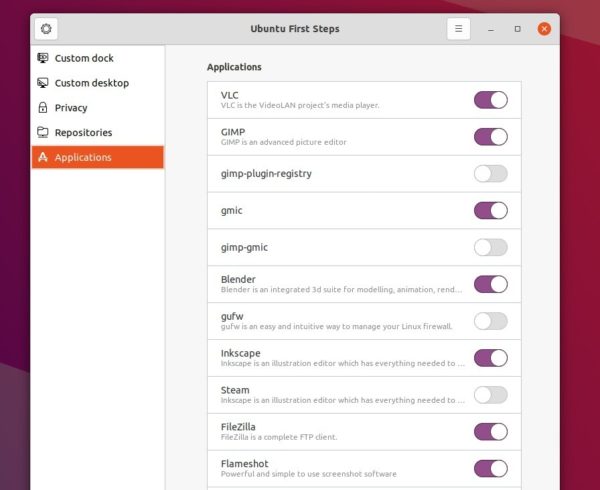Turn on the Steam toggle
The width and height of the screenshot is (600, 490).
(491, 395)
